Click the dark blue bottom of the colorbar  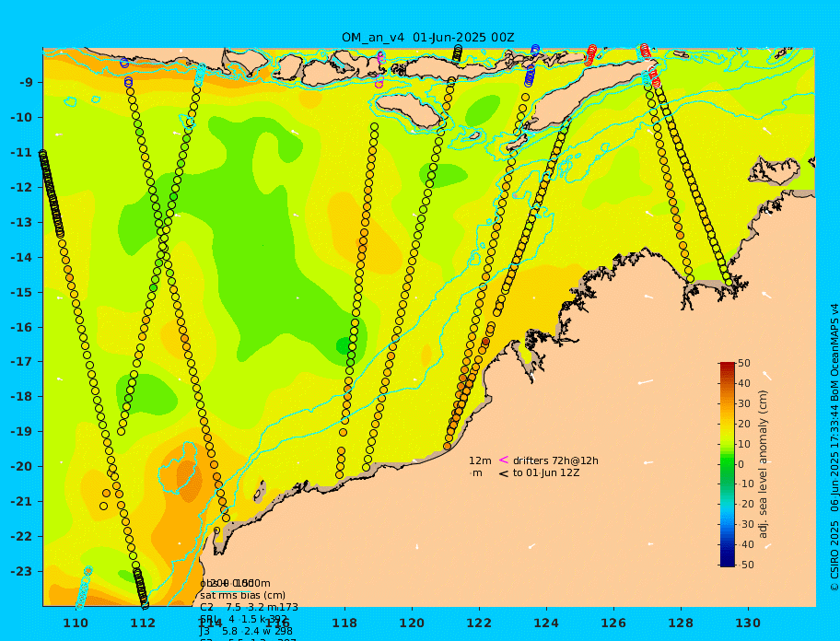click(x=728, y=563)
